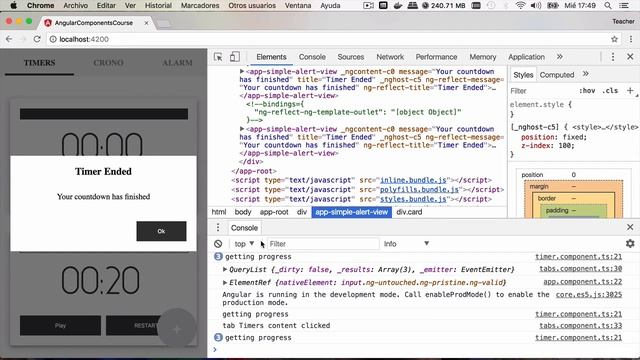Open the tabs.component.ts:33 source link

(580, 325)
